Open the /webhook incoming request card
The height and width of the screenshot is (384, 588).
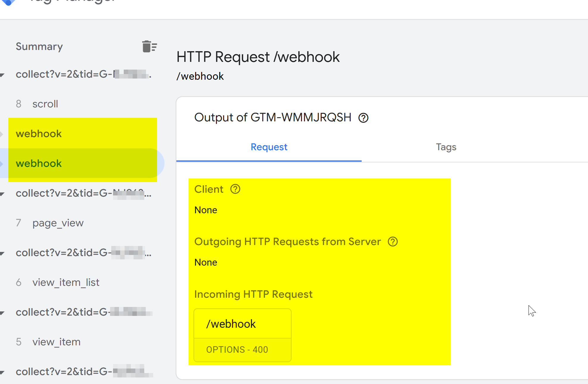point(242,335)
